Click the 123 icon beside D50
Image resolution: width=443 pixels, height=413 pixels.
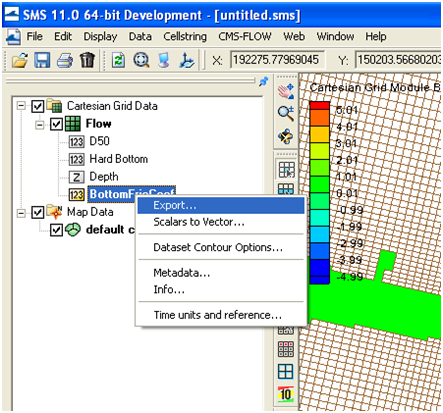tap(76, 142)
